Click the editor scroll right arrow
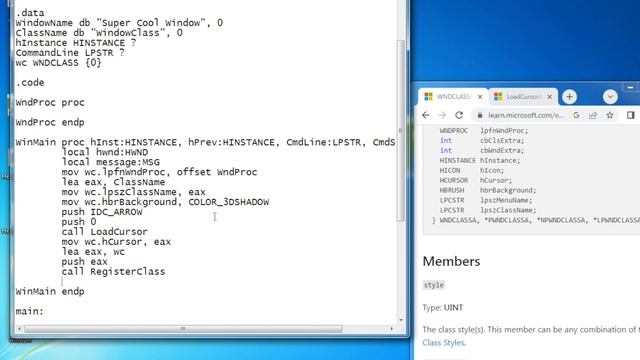 click(391, 329)
